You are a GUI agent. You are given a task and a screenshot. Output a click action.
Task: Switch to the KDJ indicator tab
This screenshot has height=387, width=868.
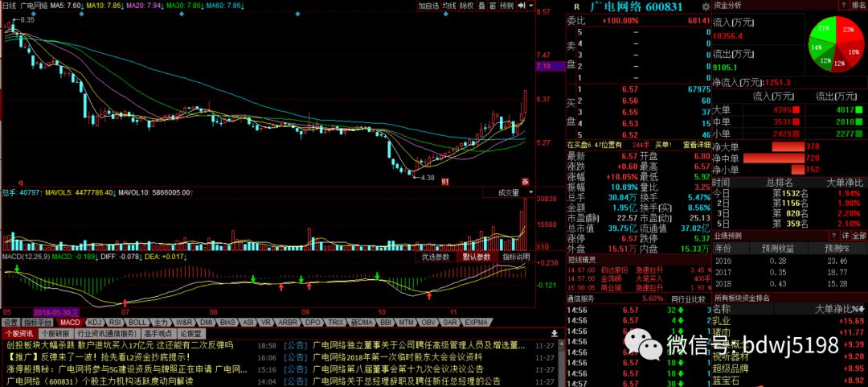(94, 322)
